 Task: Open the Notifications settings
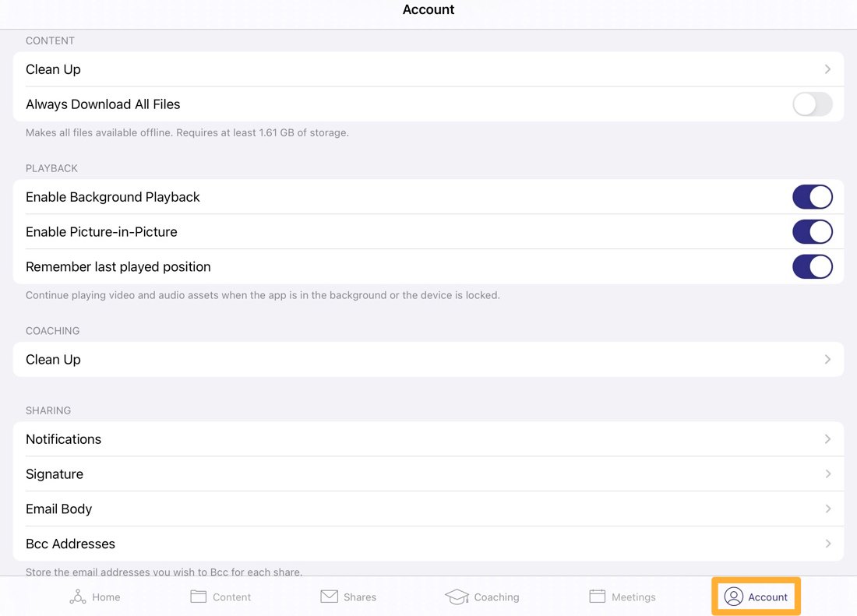pyautogui.click(x=428, y=439)
